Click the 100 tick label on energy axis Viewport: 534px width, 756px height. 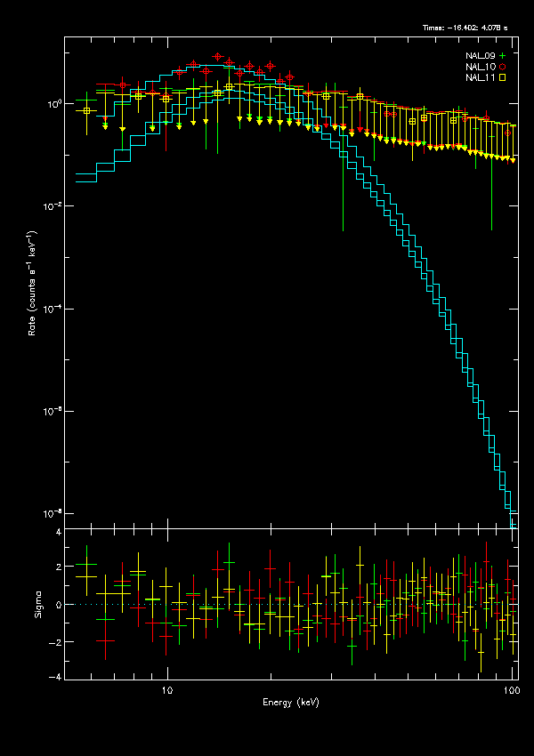511,689
